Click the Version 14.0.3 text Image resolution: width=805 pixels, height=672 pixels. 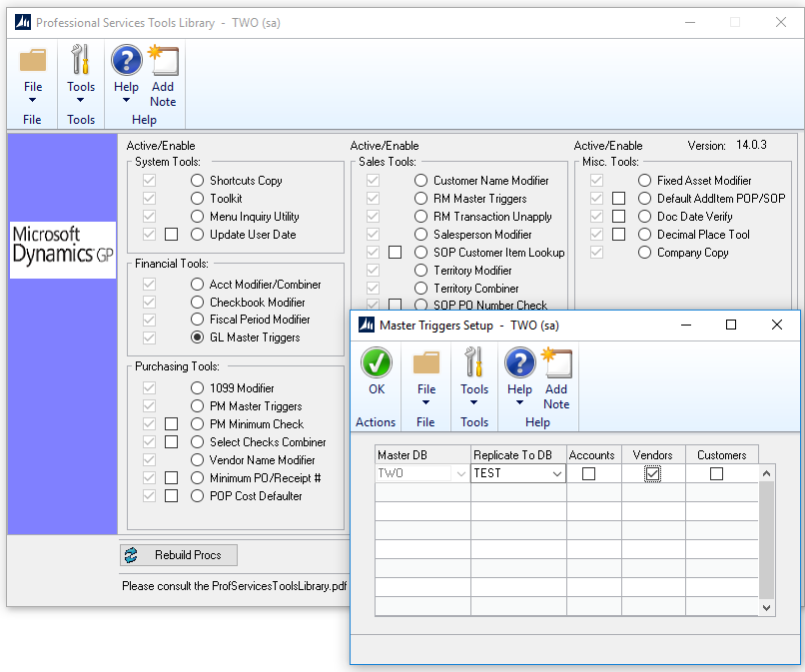(727, 145)
